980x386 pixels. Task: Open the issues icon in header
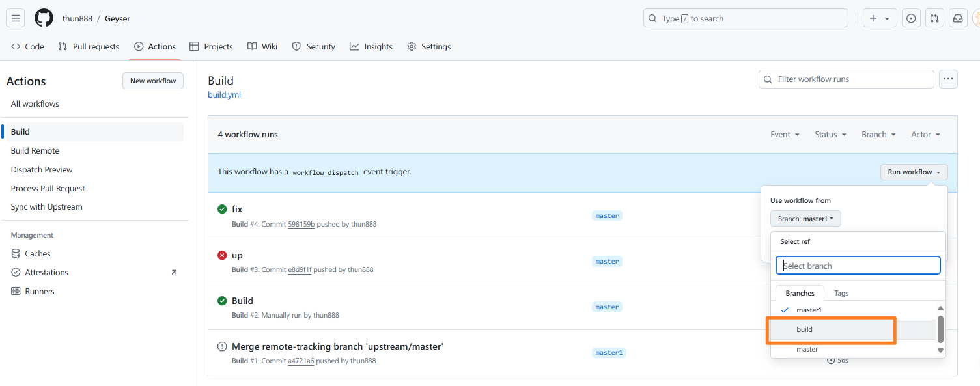pos(911,18)
